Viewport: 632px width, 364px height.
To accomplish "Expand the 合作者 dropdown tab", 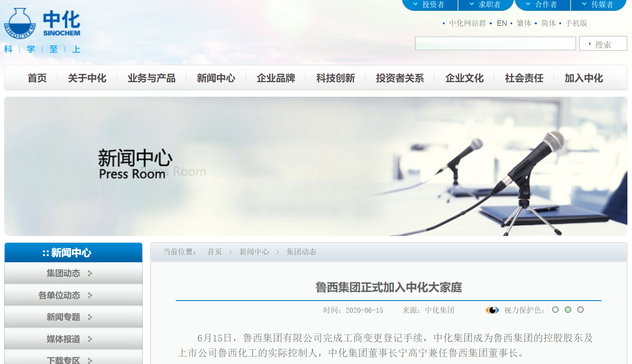I will click(x=542, y=5).
